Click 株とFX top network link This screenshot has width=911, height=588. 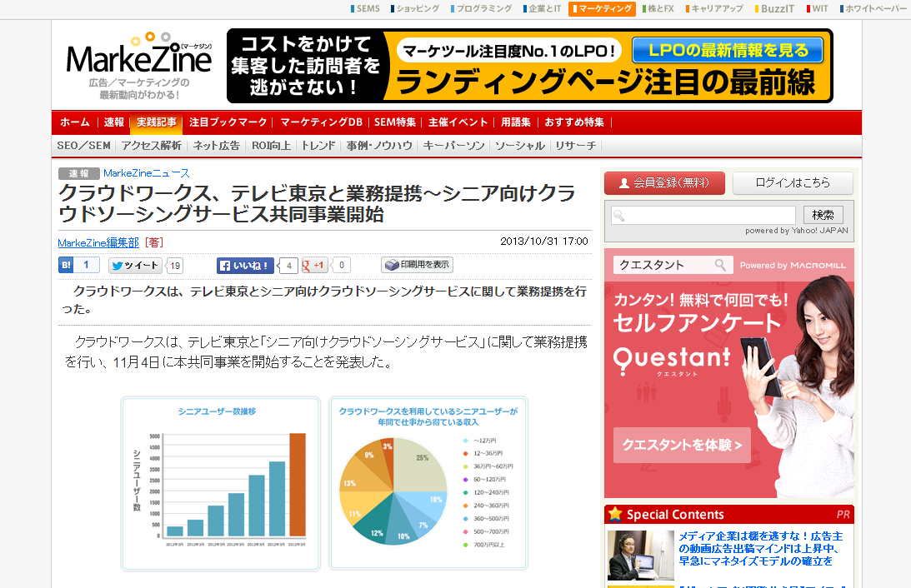(x=658, y=8)
